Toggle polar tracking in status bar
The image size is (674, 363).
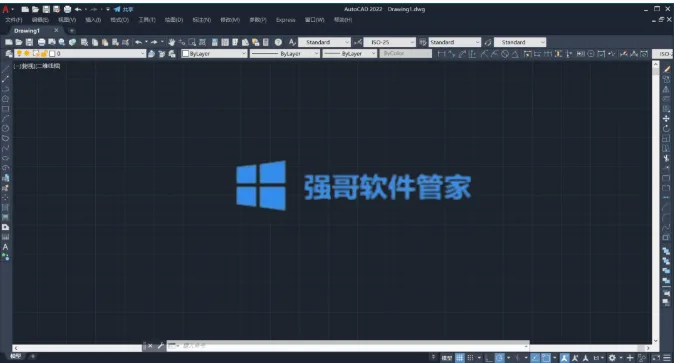pyautogui.click(x=499, y=358)
